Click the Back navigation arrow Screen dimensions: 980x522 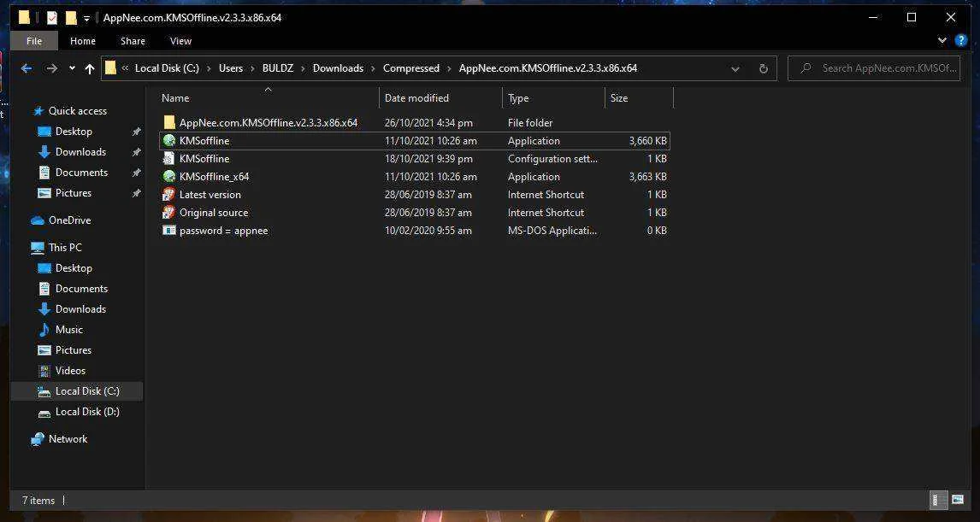tap(27, 68)
